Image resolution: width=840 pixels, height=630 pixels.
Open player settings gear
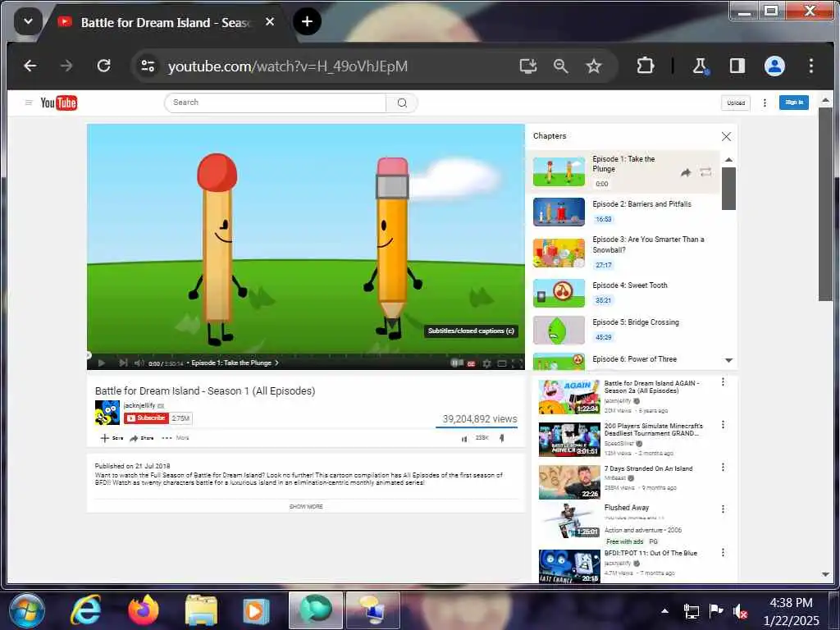[x=486, y=363]
